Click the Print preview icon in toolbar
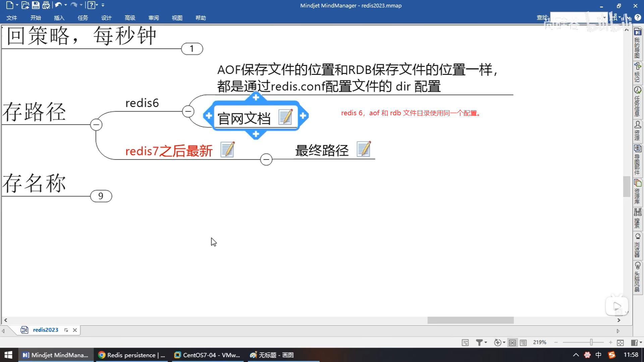 (46, 5)
